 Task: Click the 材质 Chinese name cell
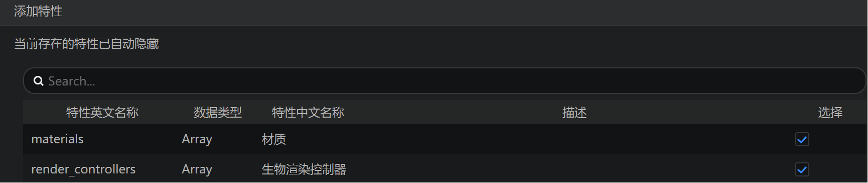click(274, 139)
